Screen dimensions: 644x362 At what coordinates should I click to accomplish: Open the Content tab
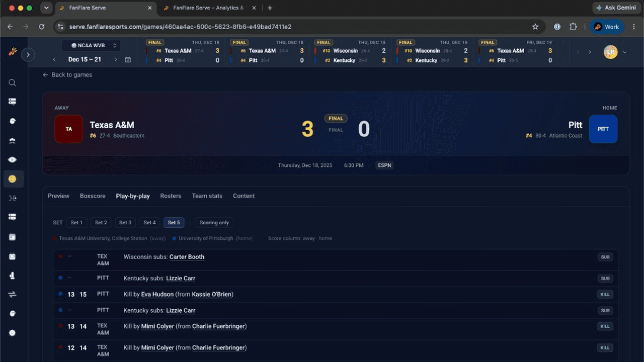pyautogui.click(x=244, y=196)
